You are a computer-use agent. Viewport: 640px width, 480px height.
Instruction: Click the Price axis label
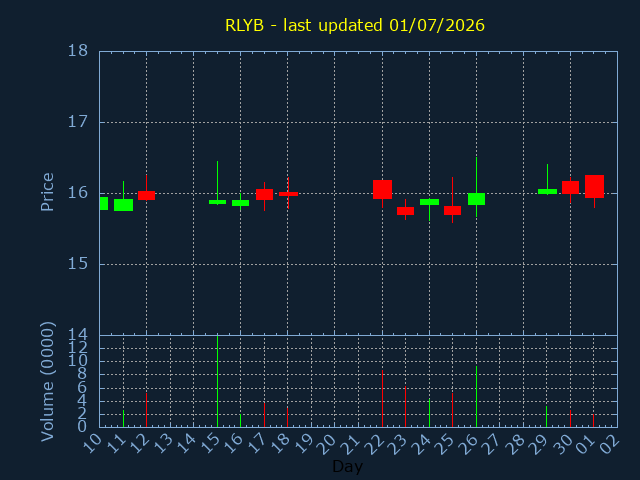47,192
